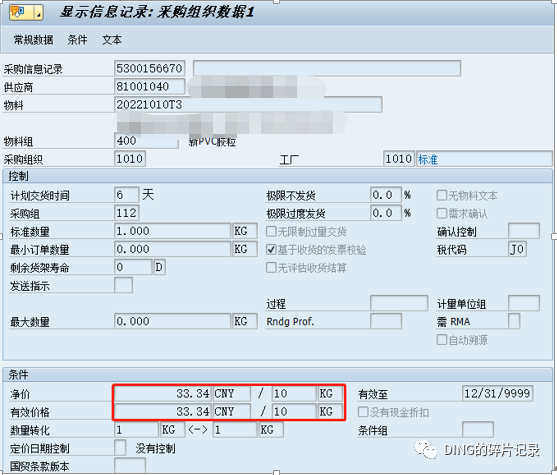557x475 pixels.
Task: Click the 采购信息记录 field 5300156670
Action: coord(150,68)
